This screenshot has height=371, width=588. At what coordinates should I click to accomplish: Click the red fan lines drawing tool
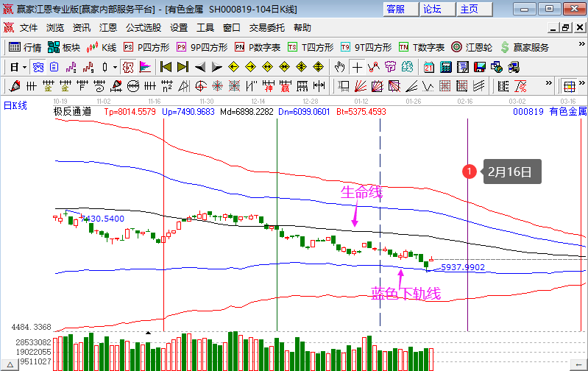point(361,87)
